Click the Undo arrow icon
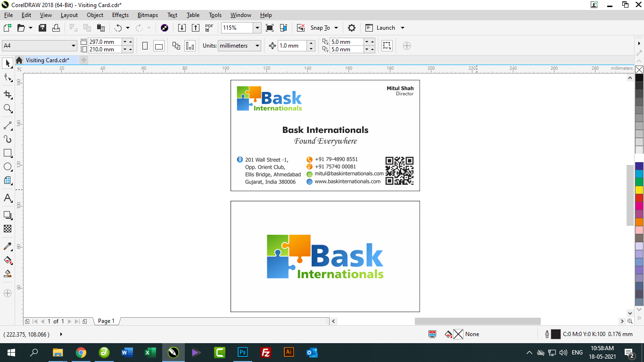Image resolution: width=644 pixels, height=362 pixels. click(x=118, y=28)
